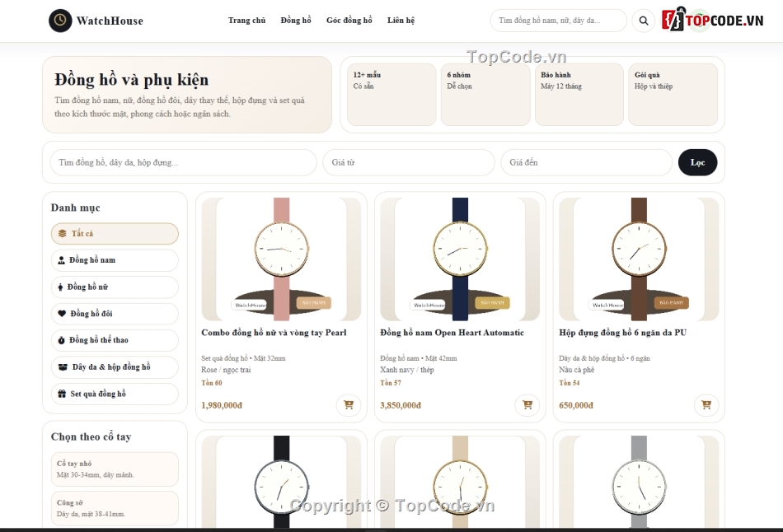Click the WatchHouse clock logo icon
Image resolution: width=783 pixels, height=532 pixels.
coord(60,21)
